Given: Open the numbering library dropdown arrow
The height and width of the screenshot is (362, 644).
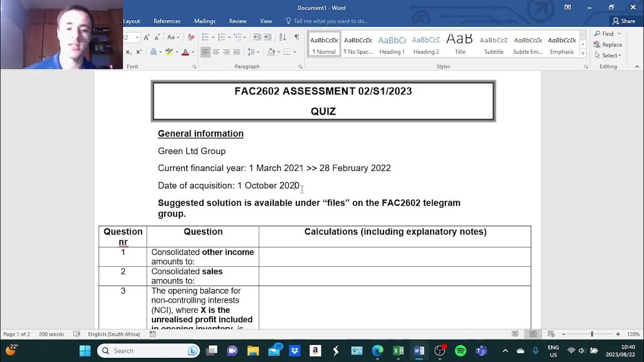Looking at the screenshot, I should tap(229, 37).
